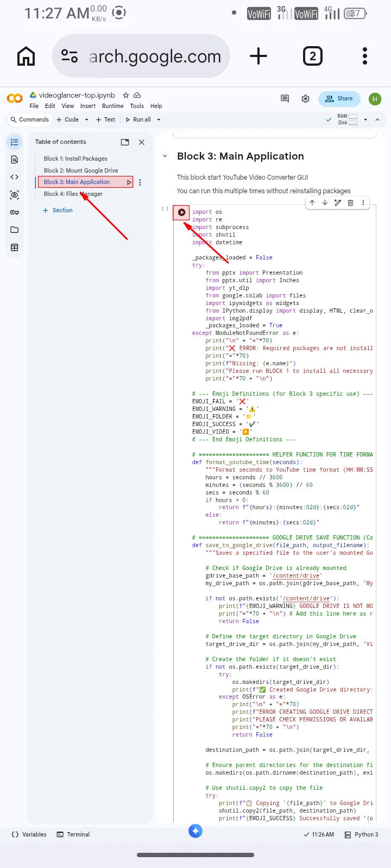The height and width of the screenshot is (868, 391).
Task: Delete cell using trash icon
Action: 350,202
